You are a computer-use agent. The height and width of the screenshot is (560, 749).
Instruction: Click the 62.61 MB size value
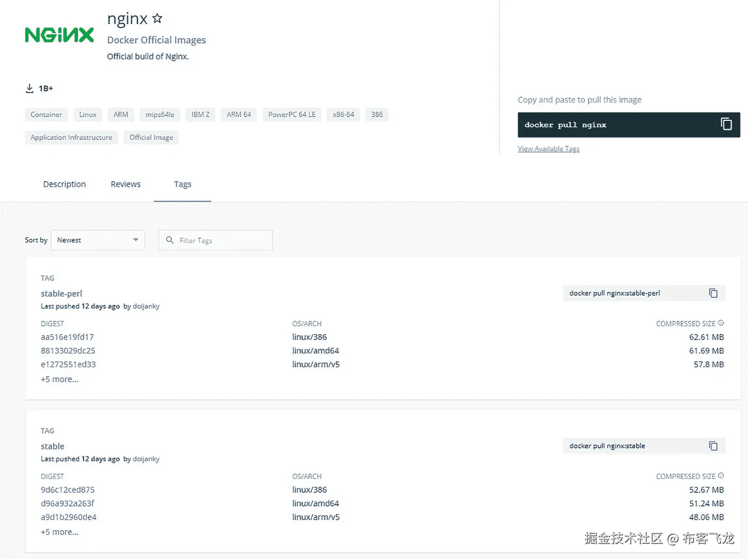tap(706, 337)
